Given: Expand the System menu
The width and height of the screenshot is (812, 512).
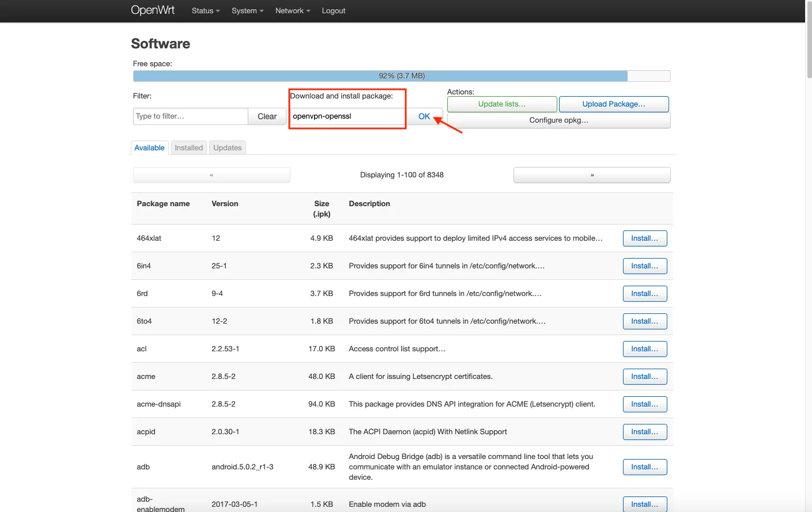Looking at the screenshot, I should [247, 11].
